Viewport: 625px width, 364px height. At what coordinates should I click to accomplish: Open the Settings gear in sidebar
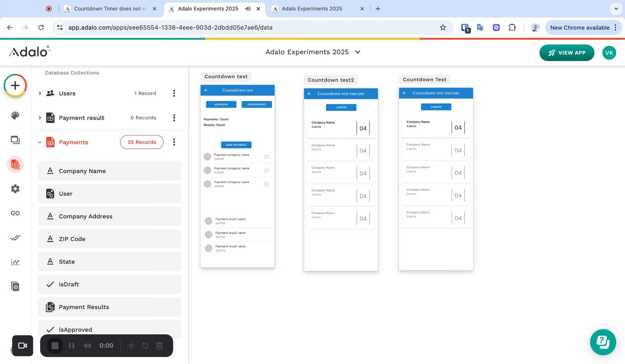15,189
